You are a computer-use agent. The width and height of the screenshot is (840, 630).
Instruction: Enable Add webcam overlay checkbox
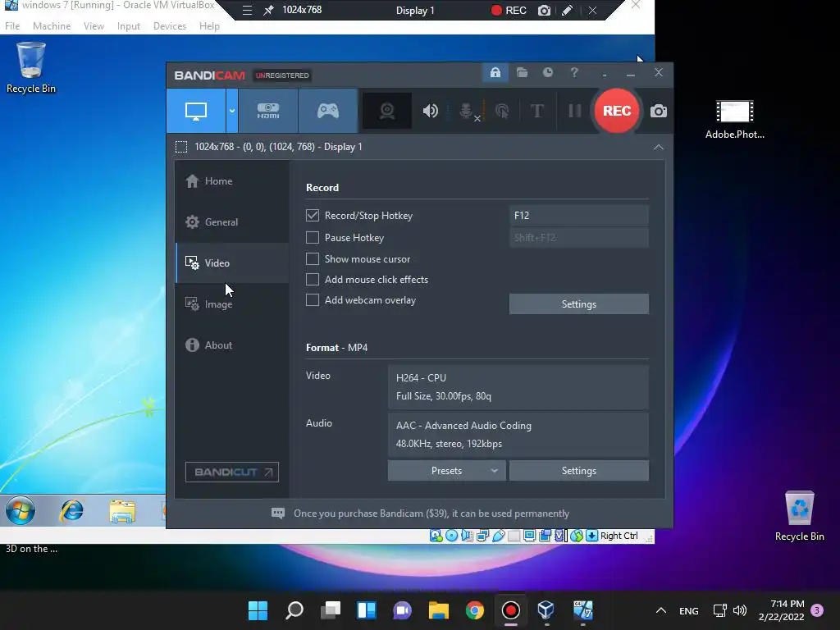(313, 300)
